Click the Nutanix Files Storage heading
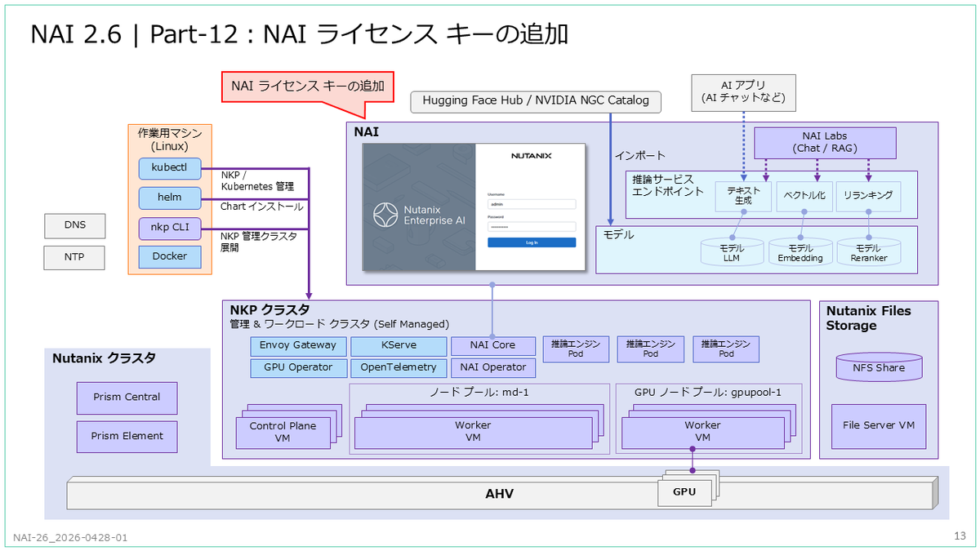 pyautogui.click(x=868, y=318)
